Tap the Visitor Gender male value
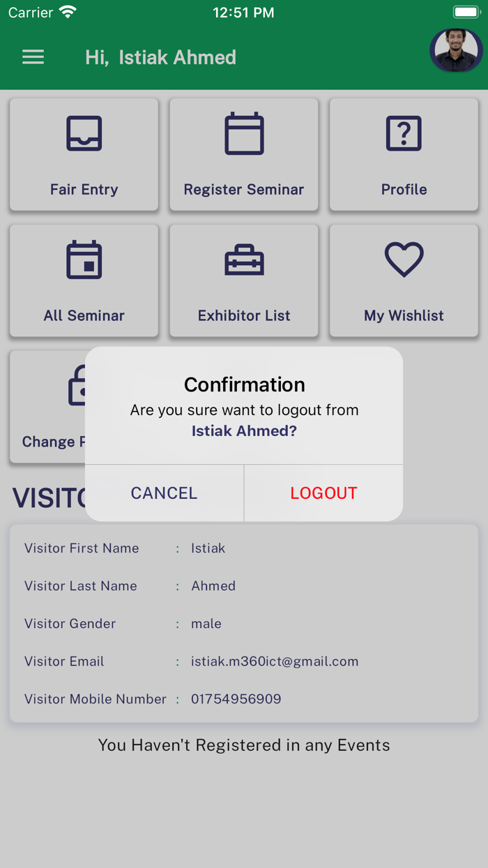The height and width of the screenshot is (868, 488). tap(206, 624)
